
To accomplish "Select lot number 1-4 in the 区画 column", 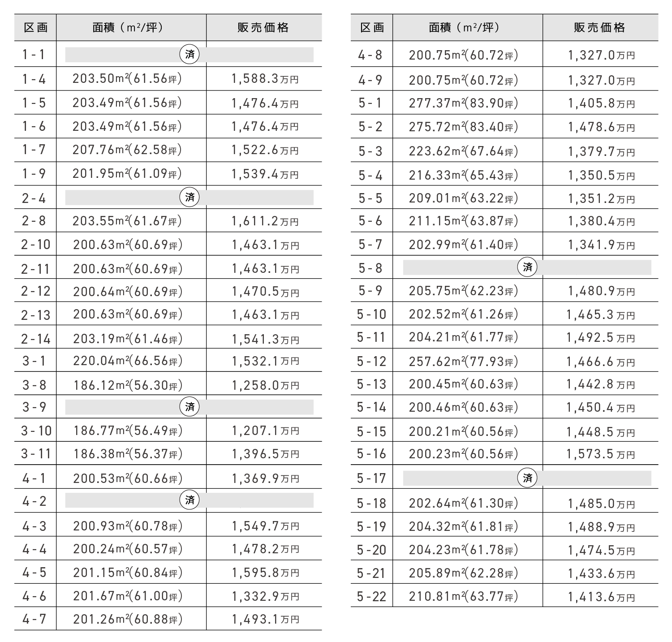I will pos(34,79).
